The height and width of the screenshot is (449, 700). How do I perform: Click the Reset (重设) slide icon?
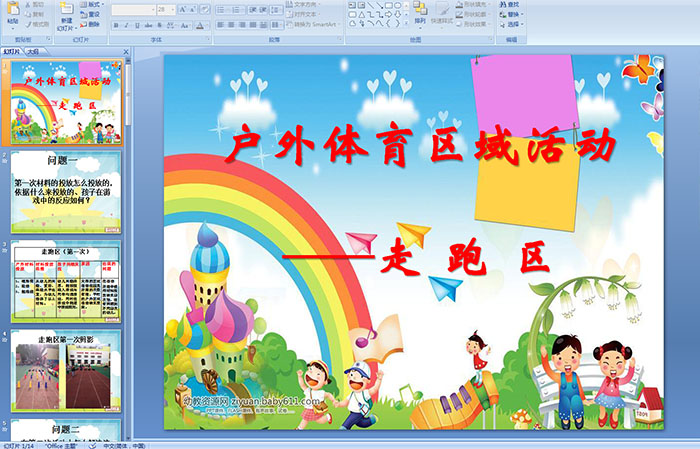83,15
